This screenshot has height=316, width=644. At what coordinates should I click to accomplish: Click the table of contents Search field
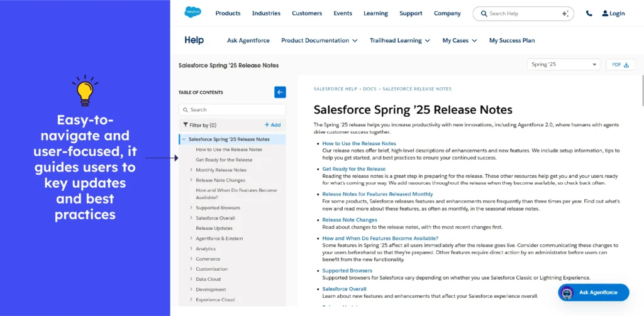click(x=232, y=109)
